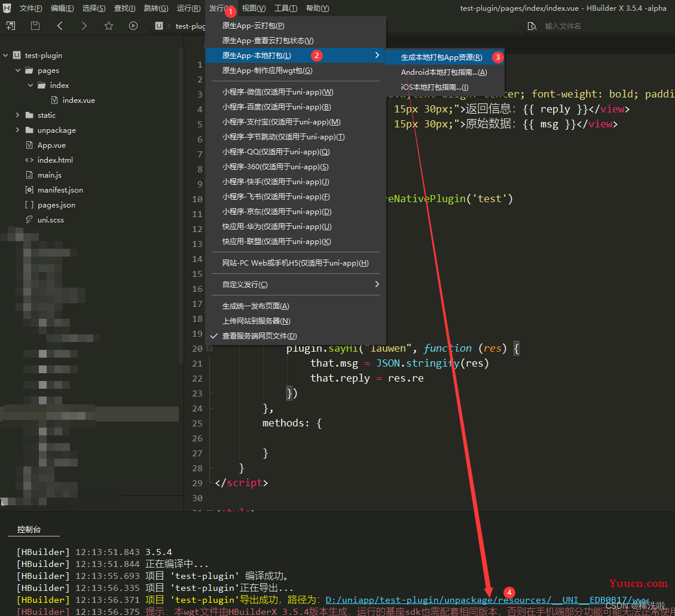Screen dimensions: 675x616
Task: Click the run play icon in toolbar
Action: click(x=133, y=26)
